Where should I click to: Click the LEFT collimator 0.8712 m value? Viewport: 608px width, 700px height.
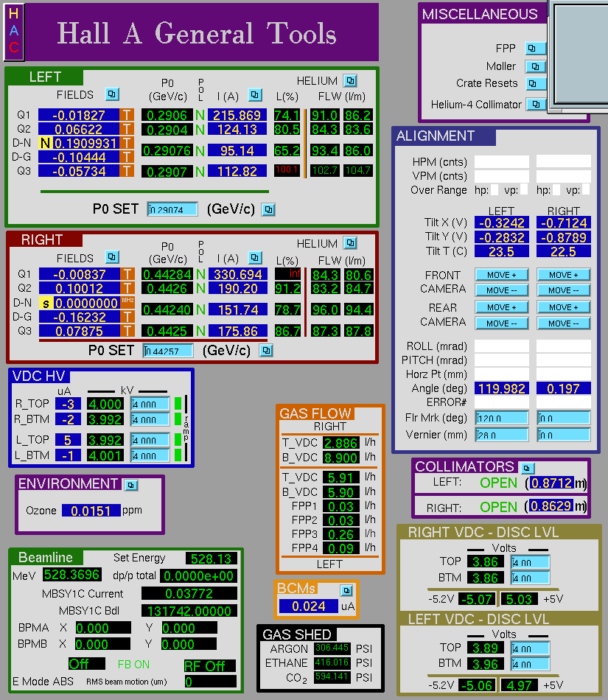551,483
